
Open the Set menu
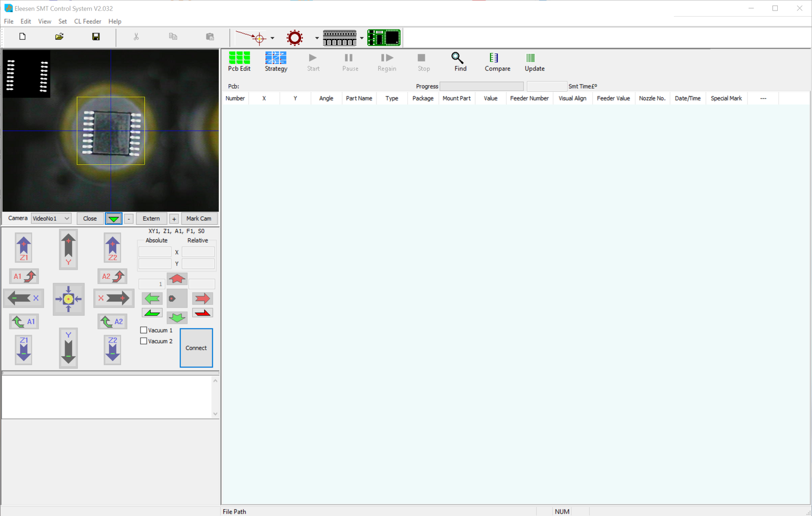click(62, 22)
